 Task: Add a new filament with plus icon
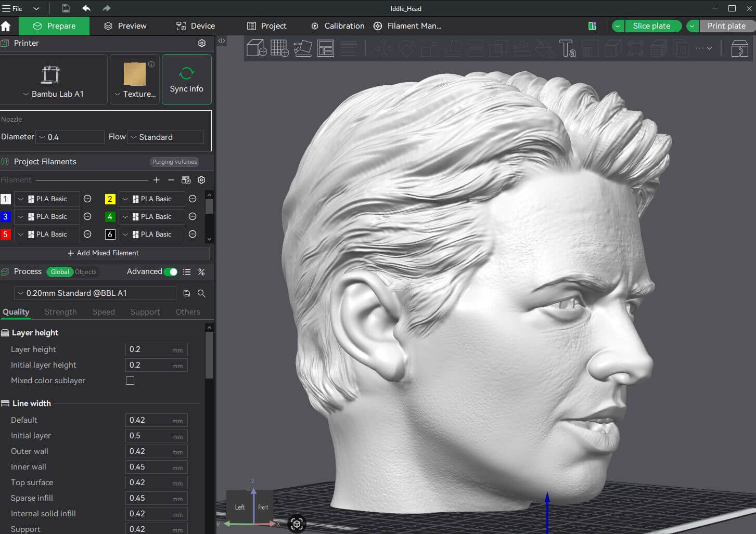coord(157,180)
